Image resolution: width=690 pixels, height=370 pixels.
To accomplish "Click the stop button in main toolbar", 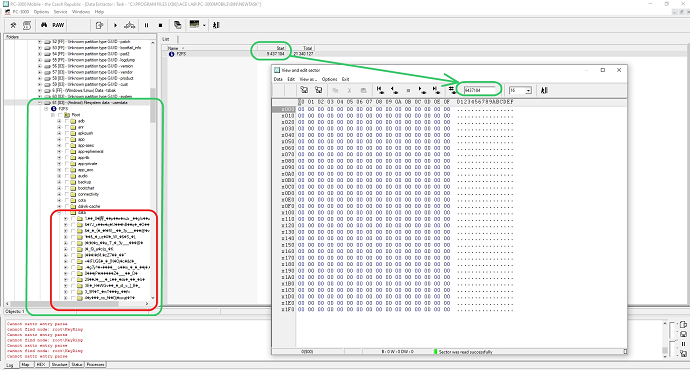I will click(x=160, y=25).
